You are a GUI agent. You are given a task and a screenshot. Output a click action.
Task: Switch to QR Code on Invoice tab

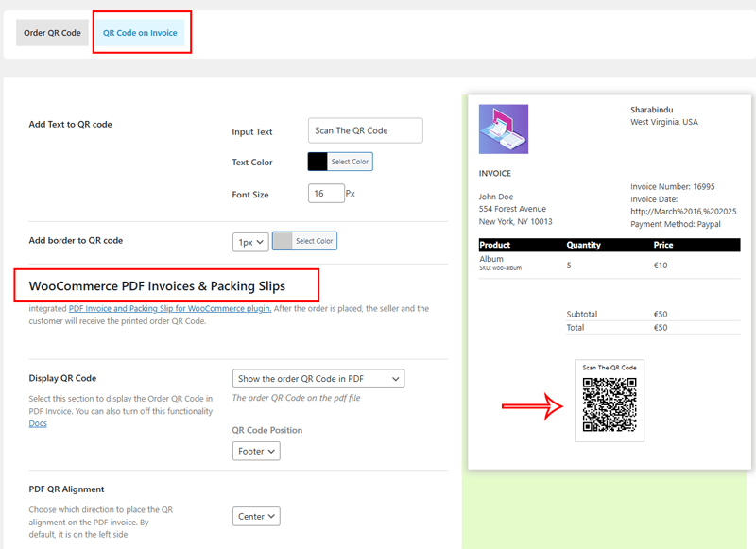139,33
